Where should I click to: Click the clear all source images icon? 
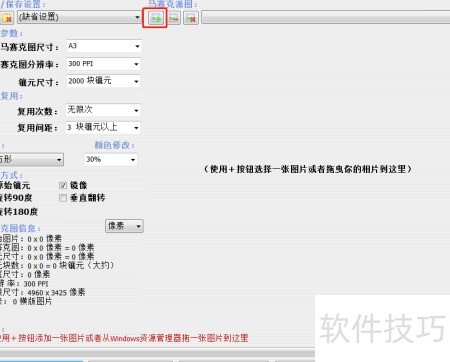click(191, 18)
